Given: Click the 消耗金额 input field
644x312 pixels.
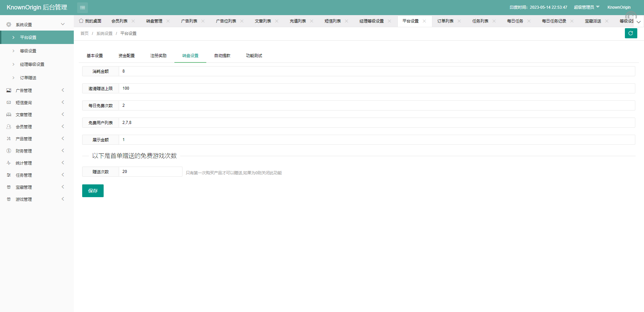Looking at the screenshot, I should (376, 71).
